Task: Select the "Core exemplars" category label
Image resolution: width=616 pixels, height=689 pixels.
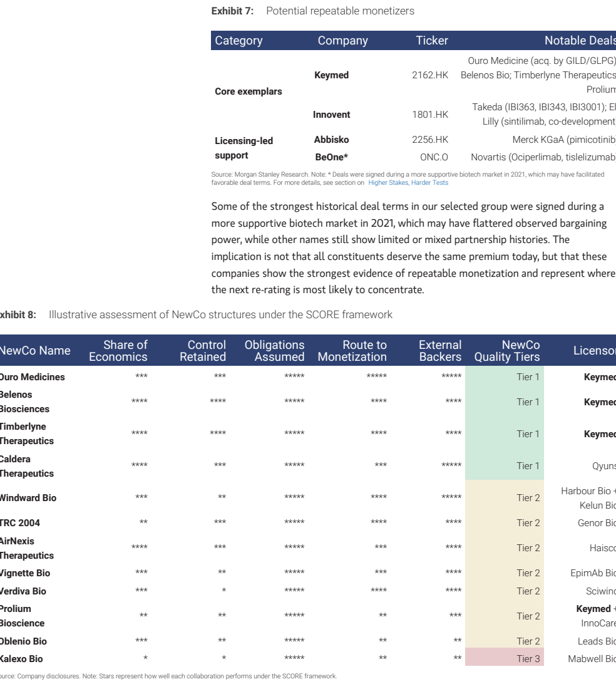Action: (x=249, y=91)
